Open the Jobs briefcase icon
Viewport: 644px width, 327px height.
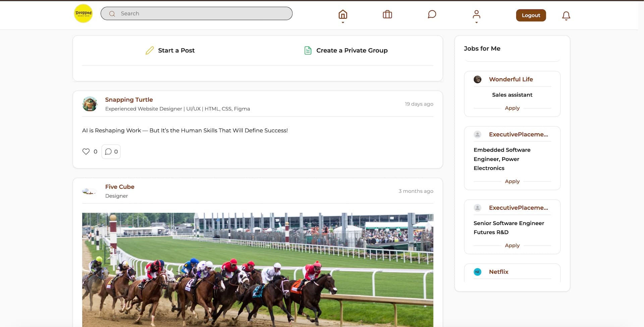pos(387,14)
